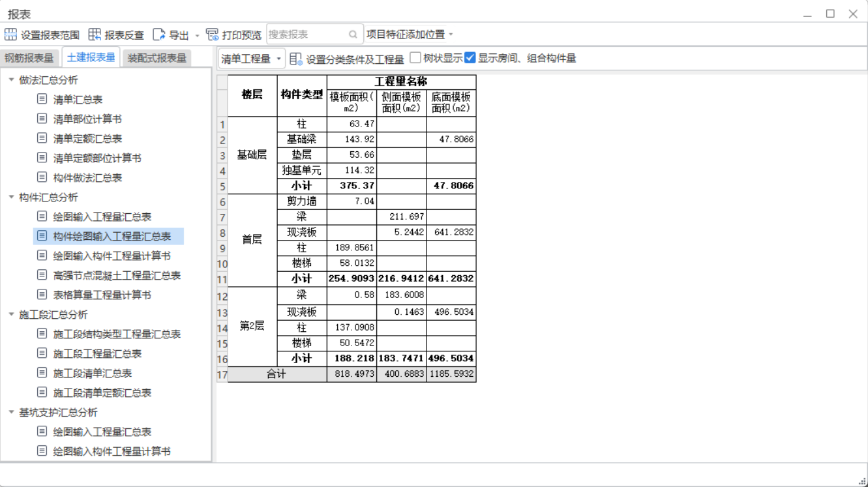Click document icon beside 施工段清单汇总表

[x=42, y=373]
